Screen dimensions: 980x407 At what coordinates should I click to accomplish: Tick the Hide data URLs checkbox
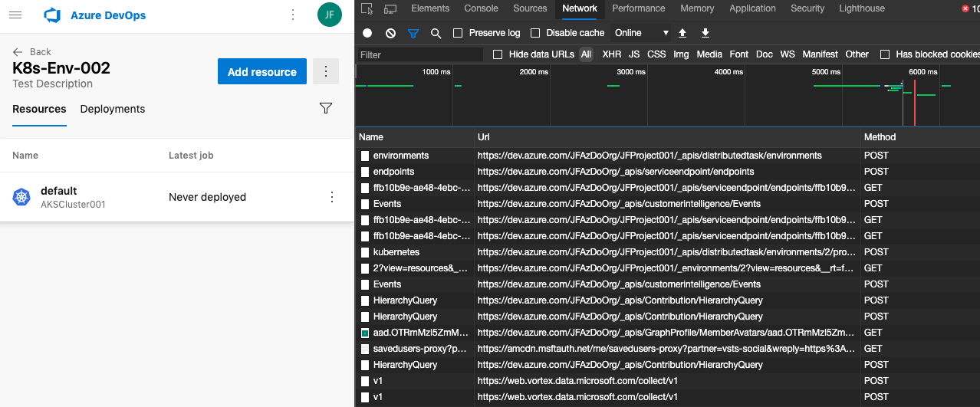pyautogui.click(x=498, y=54)
